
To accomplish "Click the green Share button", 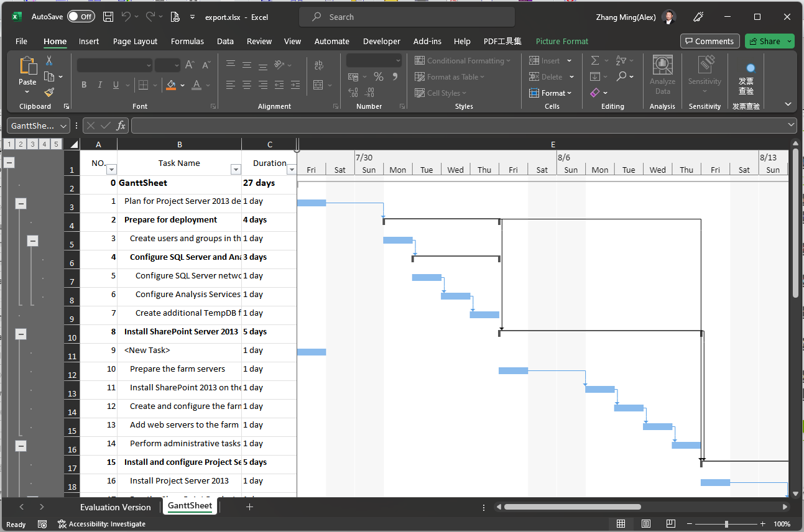I will coord(769,41).
